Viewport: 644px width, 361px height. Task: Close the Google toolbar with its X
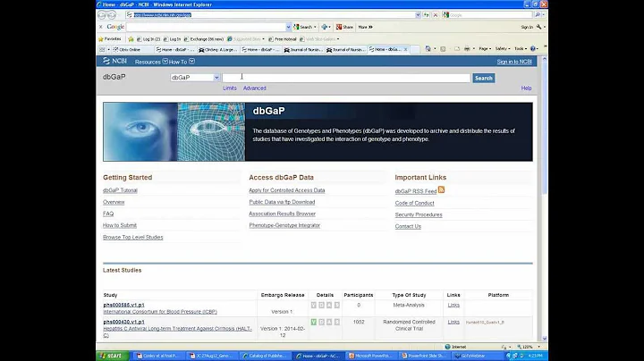(x=100, y=27)
